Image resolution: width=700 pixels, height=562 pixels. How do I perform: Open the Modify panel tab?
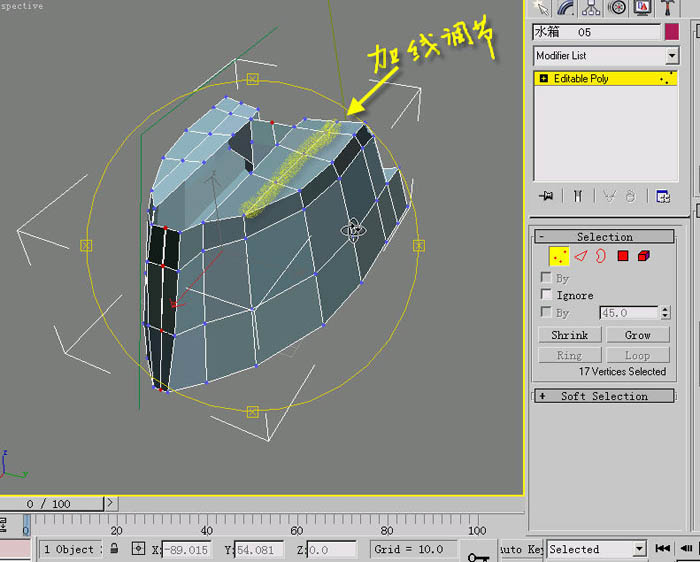(566, 8)
